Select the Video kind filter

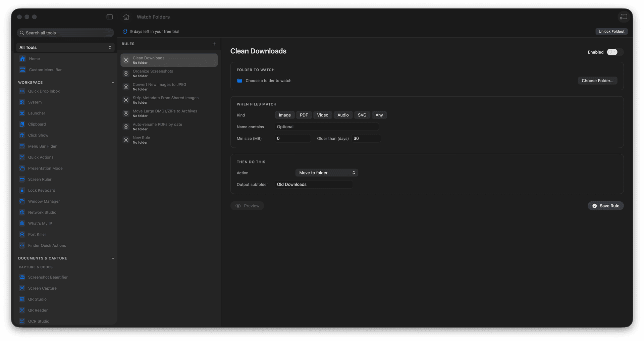point(323,115)
